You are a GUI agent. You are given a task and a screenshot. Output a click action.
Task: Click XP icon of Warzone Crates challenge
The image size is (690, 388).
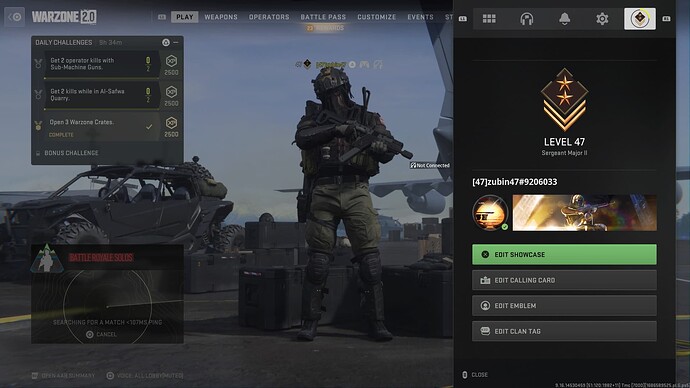171,123
